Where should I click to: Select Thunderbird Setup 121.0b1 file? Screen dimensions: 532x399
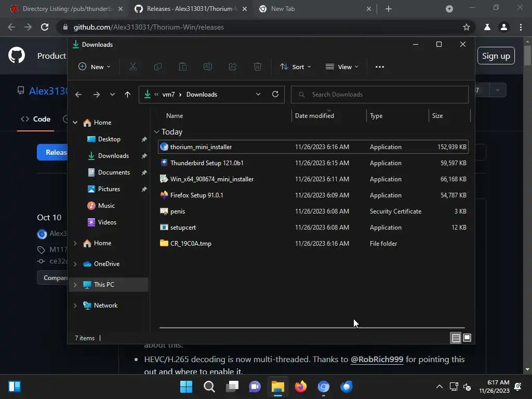[313, 163]
